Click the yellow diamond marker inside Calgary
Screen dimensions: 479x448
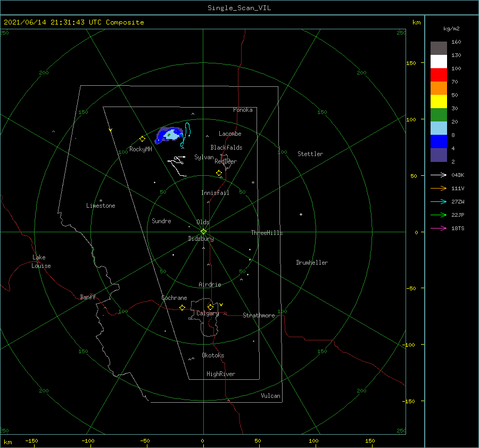pyautogui.click(x=210, y=307)
